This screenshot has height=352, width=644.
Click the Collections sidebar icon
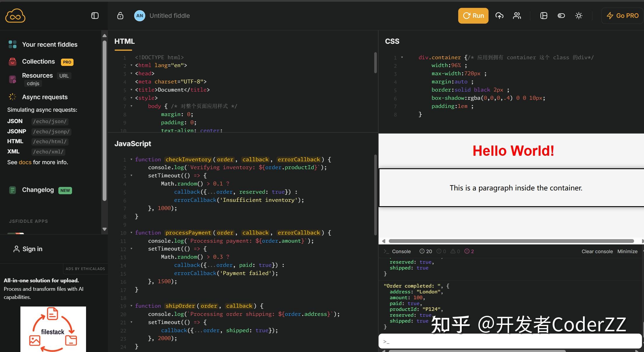(12, 61)
